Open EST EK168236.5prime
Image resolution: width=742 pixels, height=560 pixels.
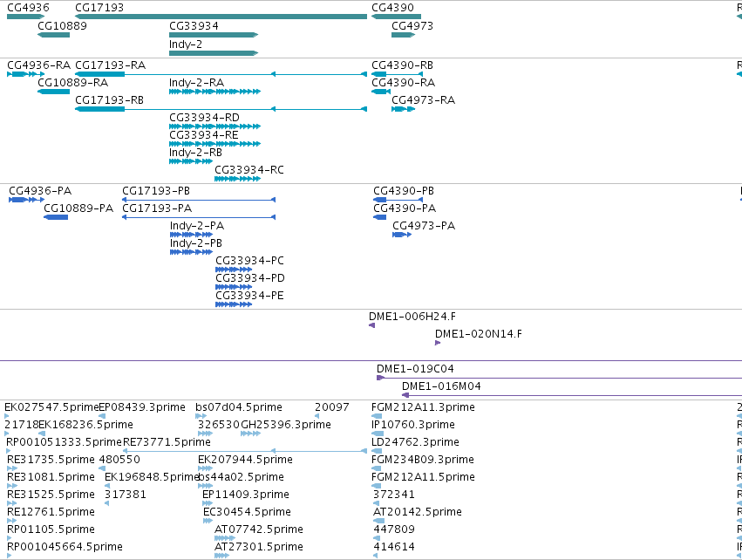(85, 425)
